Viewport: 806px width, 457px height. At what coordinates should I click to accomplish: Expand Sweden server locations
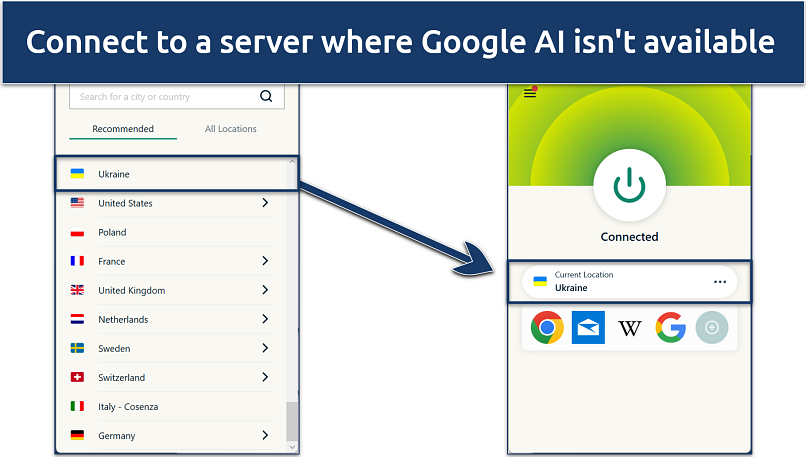click(265, 348)
